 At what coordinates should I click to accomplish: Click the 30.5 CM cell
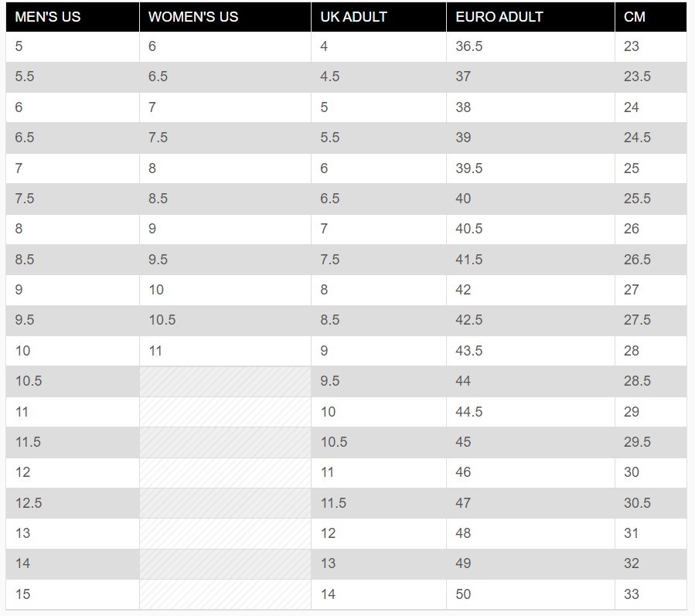coord(651,503)
